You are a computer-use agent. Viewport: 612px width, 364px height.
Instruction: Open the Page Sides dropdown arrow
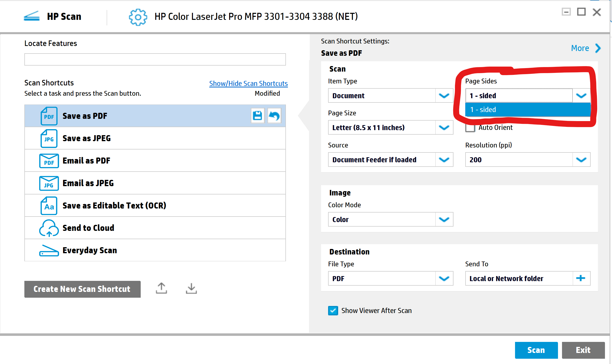[581, 95]
